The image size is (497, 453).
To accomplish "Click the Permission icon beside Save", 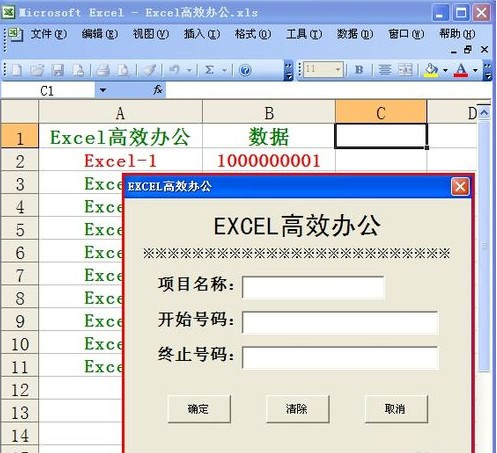I will click(x=78, y=70).
